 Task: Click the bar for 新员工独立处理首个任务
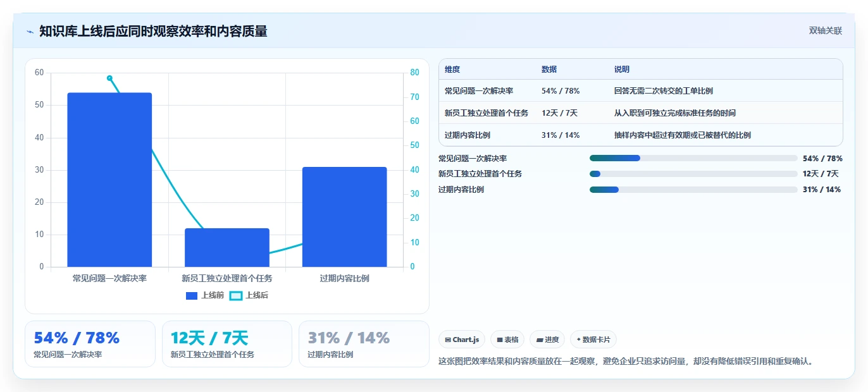pyautogui.click(x=227, y=248)
